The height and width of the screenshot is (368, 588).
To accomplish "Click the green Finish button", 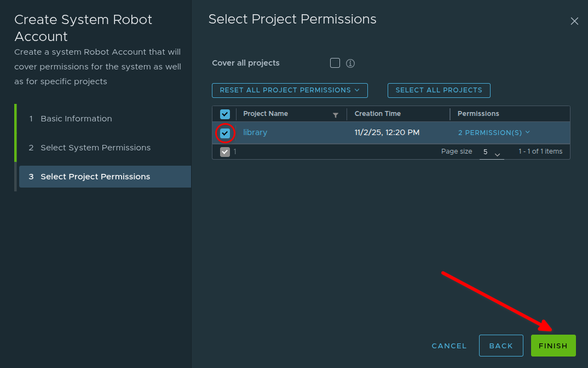I will (x=553, y=346).
